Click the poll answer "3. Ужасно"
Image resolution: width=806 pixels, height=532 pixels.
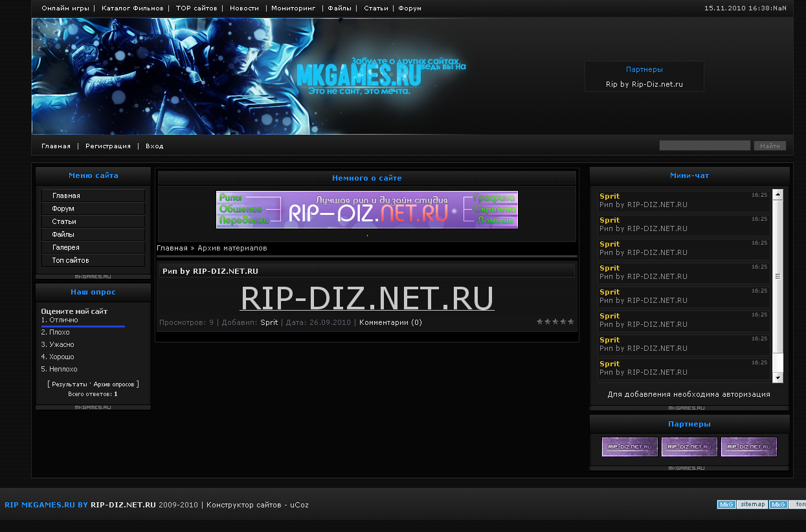(x=58, y=344)
